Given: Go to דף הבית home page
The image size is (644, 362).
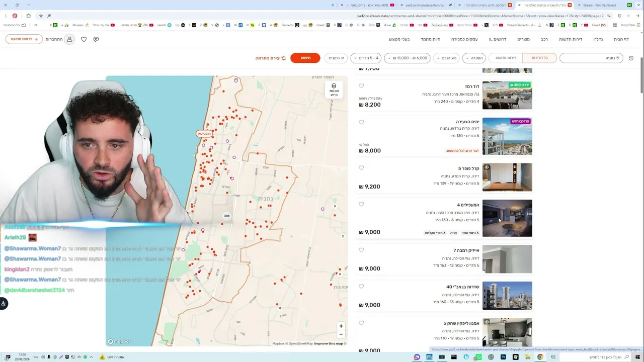Looking at the screenshot, I should point(621,39).
